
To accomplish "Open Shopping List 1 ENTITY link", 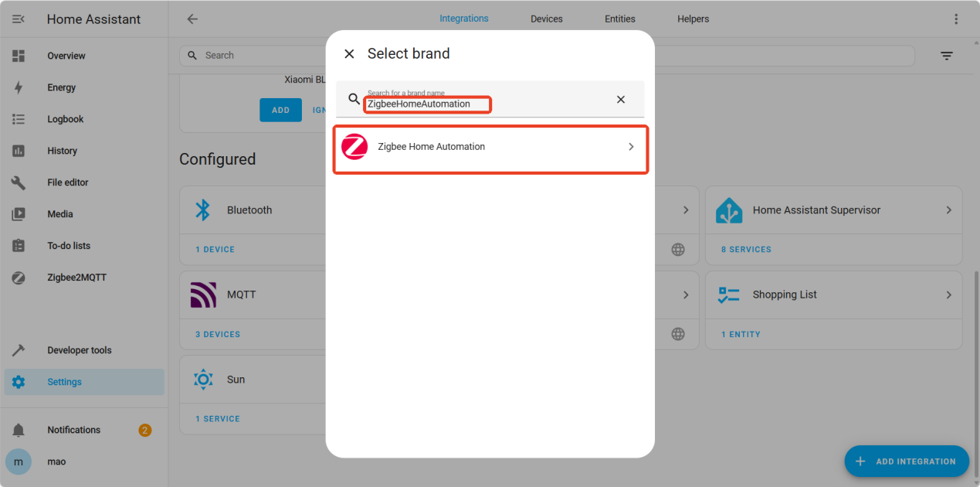I will coord(741,335).
